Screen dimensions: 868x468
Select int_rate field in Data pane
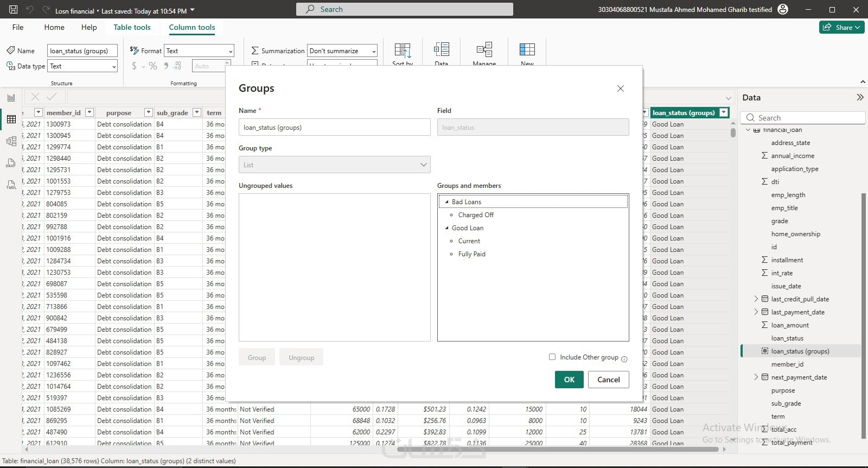(782, 273)
